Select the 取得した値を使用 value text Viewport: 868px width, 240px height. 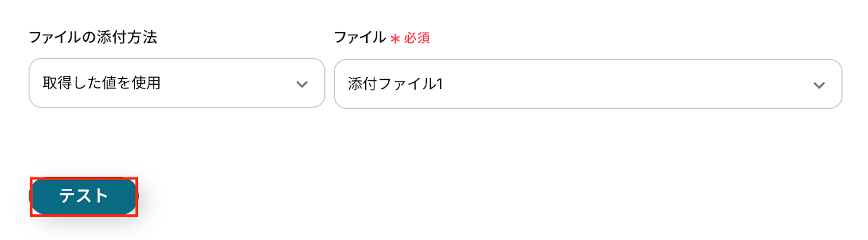(x=101, y=83)
